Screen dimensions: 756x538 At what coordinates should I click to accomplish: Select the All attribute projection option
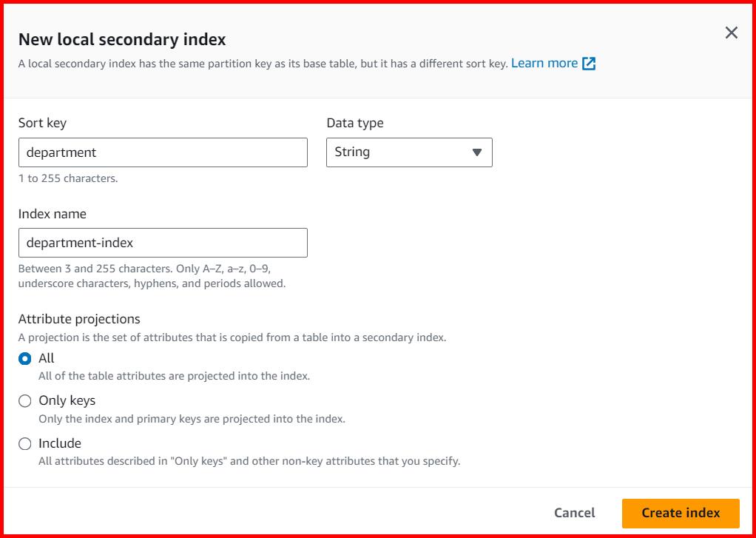click(x=24, y=358)
